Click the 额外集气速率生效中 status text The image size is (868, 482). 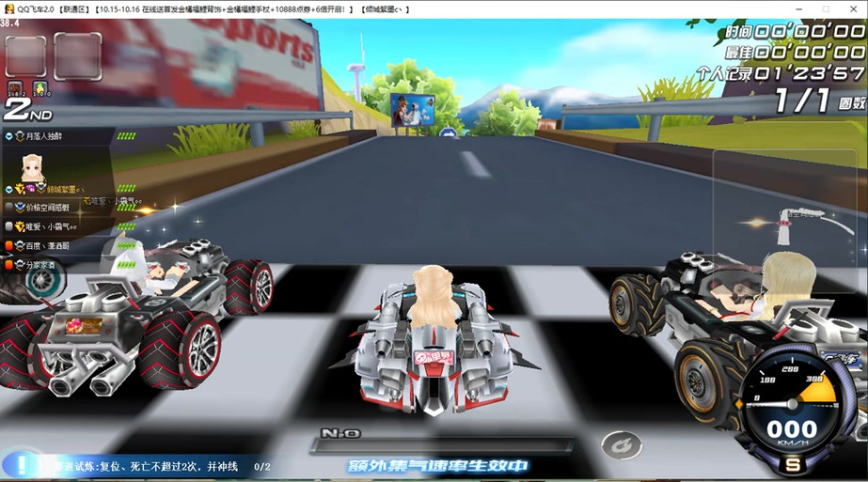pos(438,466)
